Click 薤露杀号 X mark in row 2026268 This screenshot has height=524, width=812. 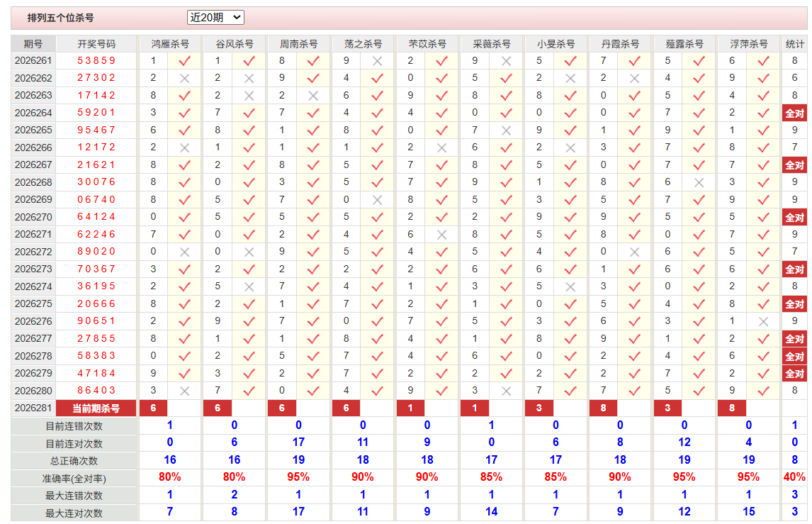click(x=699, y=182)
